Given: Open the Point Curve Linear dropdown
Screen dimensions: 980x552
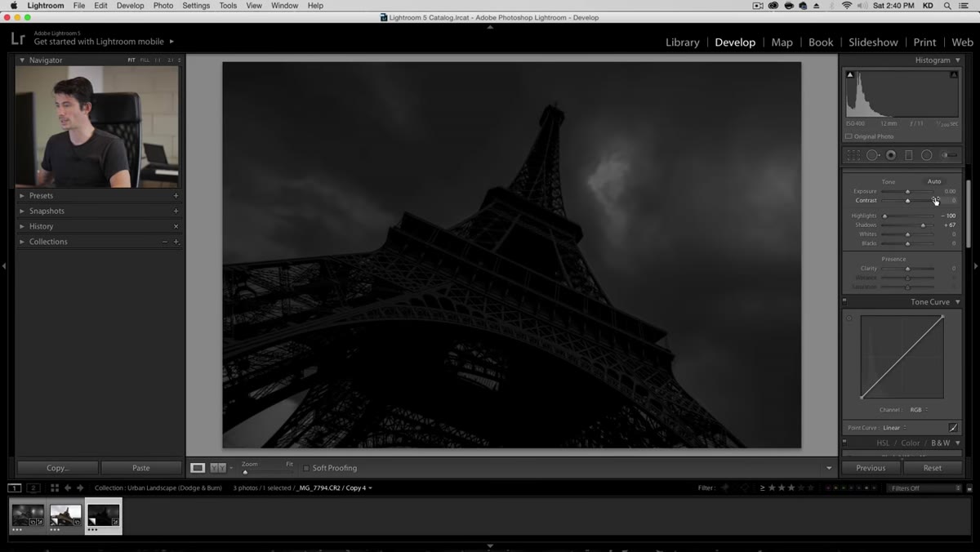Looking at the screenshot, I should pyautogui.click(x=894, y=428).
